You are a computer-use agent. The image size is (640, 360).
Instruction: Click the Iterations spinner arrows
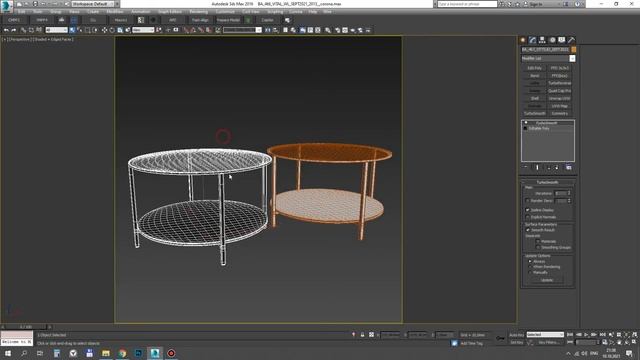[569, 193]
